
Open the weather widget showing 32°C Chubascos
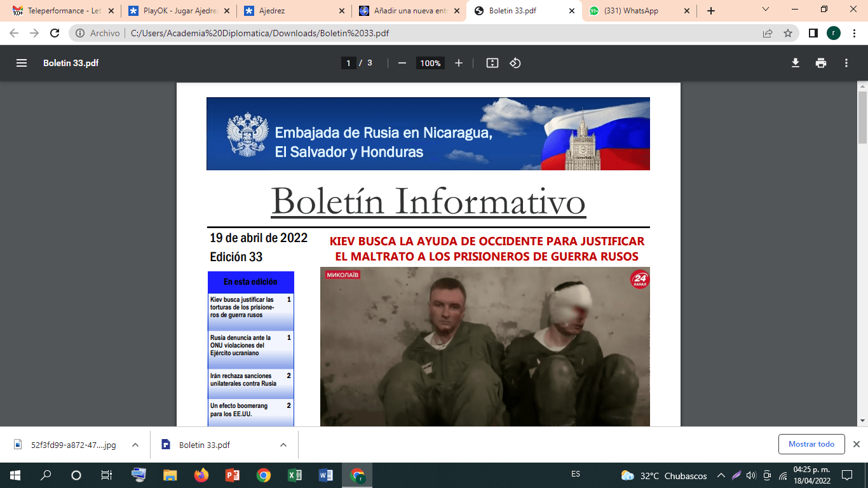pos(663,475)
